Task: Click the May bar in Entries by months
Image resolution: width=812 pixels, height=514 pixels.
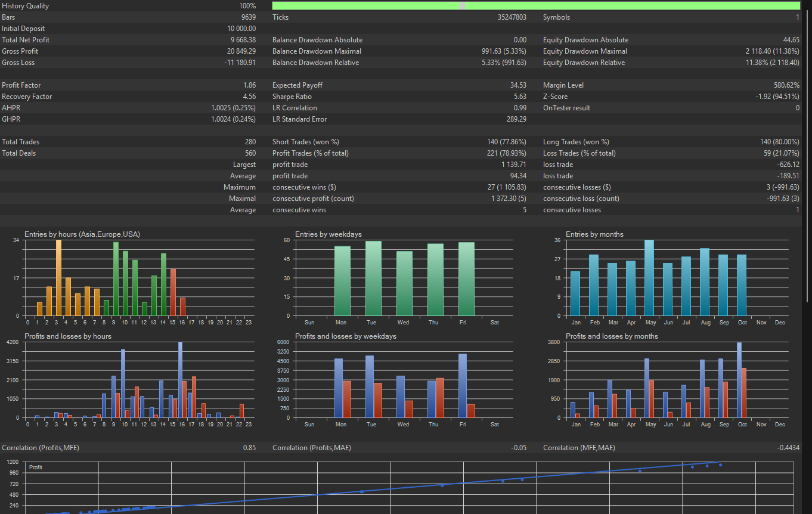Action: point(649,278)
